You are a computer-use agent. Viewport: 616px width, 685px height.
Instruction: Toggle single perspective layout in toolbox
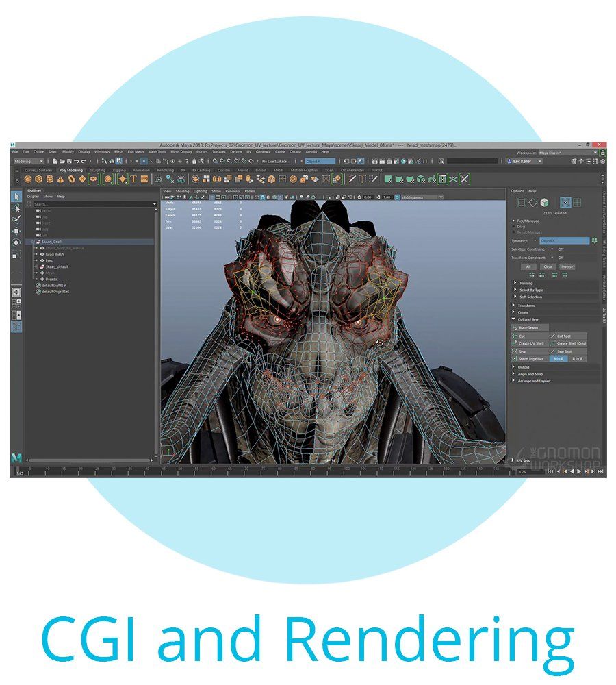[16, 292]
